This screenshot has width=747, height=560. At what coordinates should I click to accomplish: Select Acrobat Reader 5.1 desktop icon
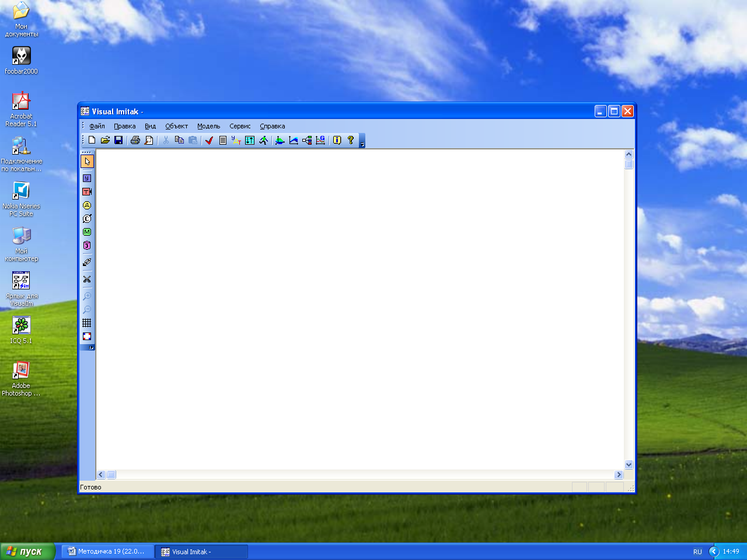point(21,109)
